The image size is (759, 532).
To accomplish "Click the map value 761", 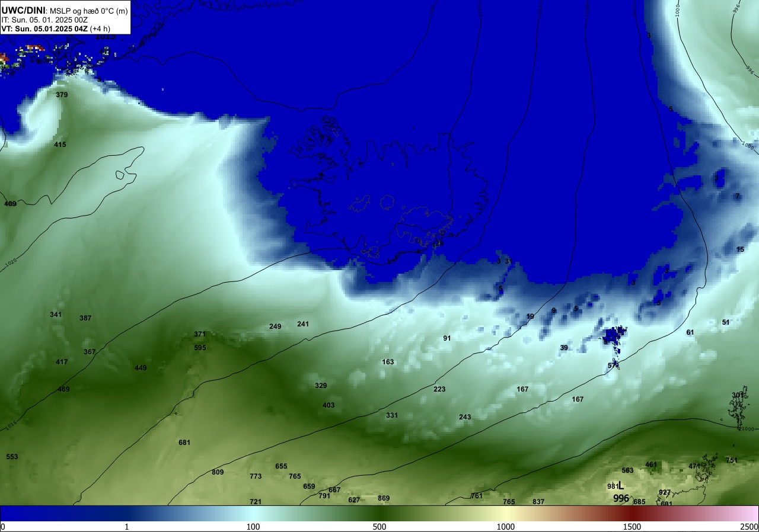I will click(477, 496).
